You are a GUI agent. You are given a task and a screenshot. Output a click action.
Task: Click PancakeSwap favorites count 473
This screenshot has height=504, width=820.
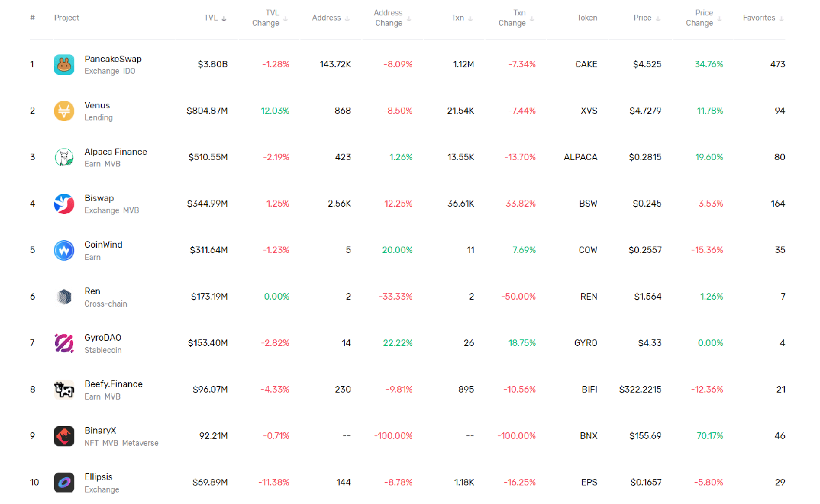tap(778, 64)
